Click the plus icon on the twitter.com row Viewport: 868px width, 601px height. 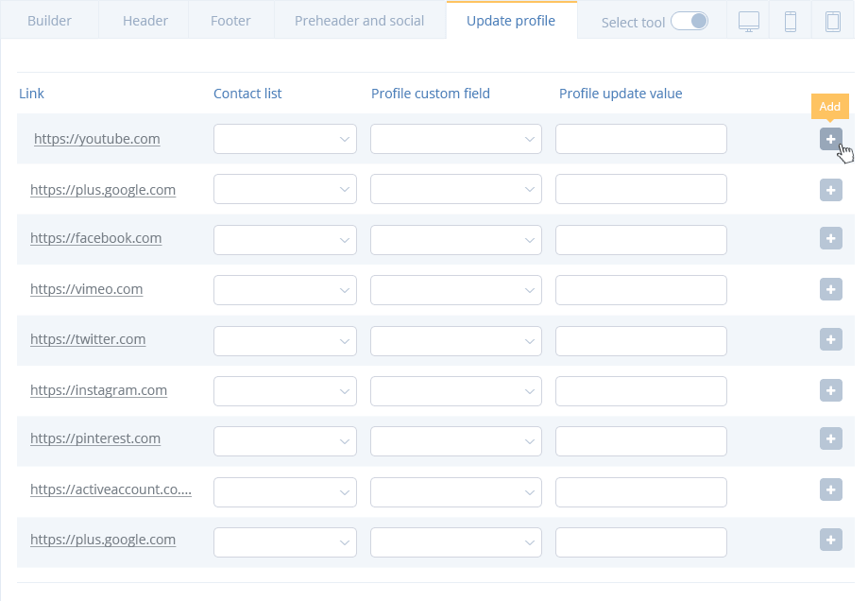tap(830, 339)
